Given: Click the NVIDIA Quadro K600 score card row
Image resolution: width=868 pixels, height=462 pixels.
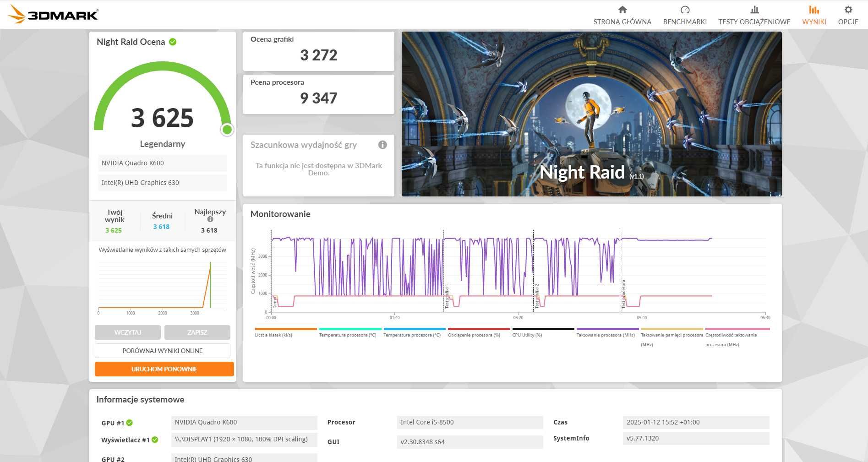Looking at the screenshot, I should [x=163, y=163].
